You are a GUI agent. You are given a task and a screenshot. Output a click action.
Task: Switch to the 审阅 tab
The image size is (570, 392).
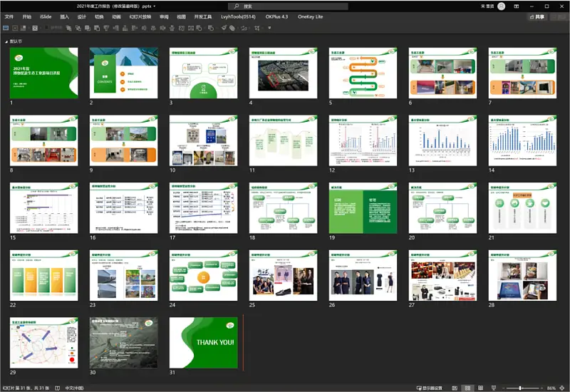164,16
